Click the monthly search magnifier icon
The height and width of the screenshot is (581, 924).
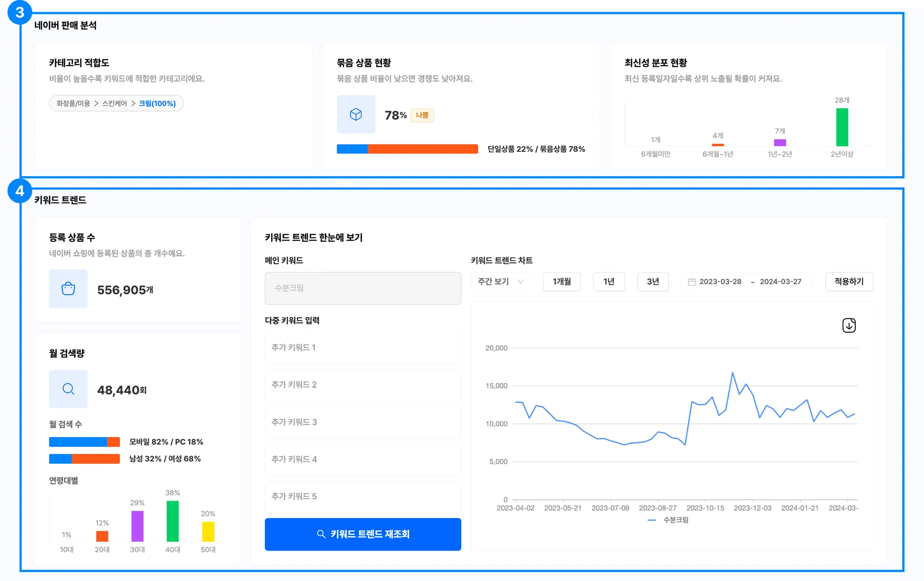[x=68, y=389]
